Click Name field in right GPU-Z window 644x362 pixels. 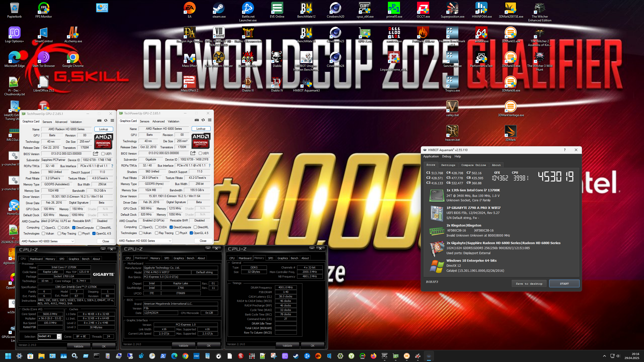[164, 129]
